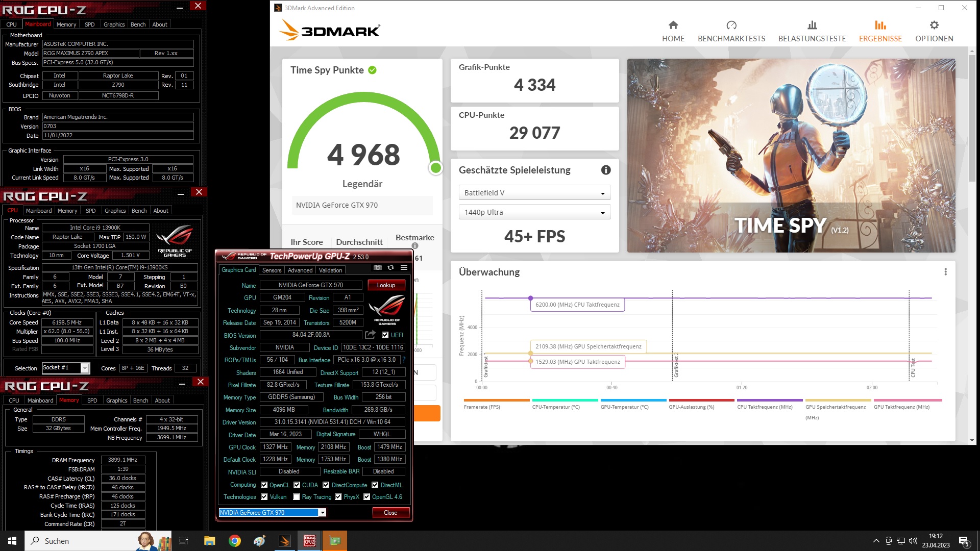Open ERGEBNISSE results section in 3DMark
Viewport: 980px width, 551px height.
[x=880, y=32]
